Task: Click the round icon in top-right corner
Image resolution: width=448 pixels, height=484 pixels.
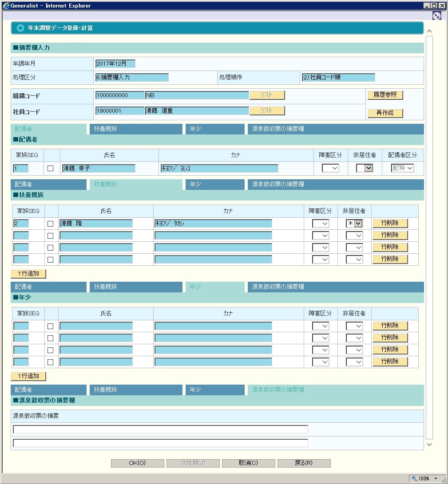Action: 437,16
